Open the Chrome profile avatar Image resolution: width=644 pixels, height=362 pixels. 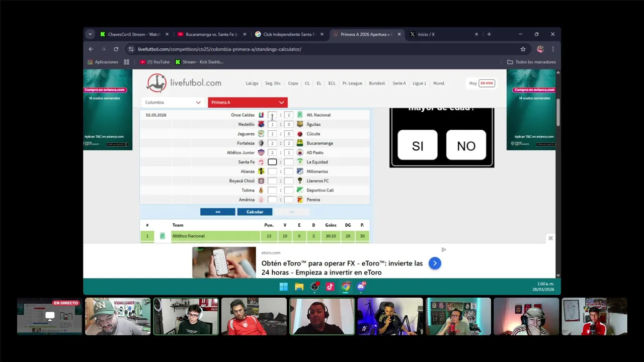(x=540, y=49)
